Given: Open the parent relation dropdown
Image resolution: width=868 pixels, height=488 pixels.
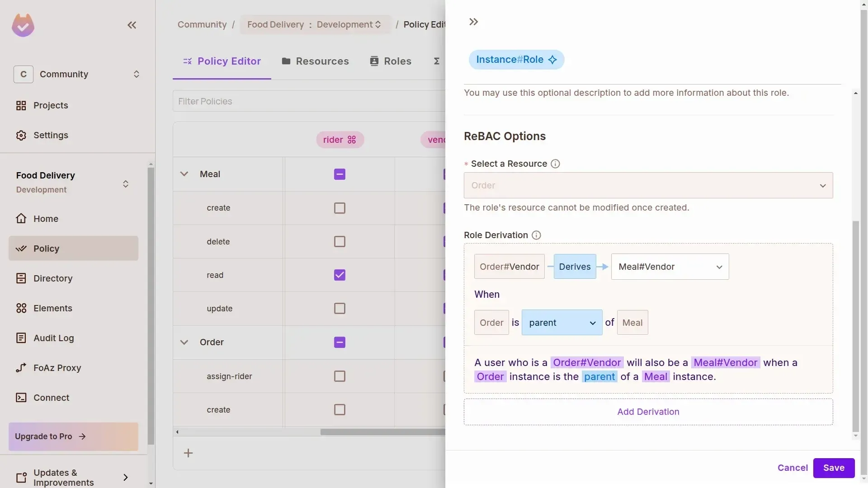Looking at the screenshot, I should pyautogui.click(x=561, y=323).
